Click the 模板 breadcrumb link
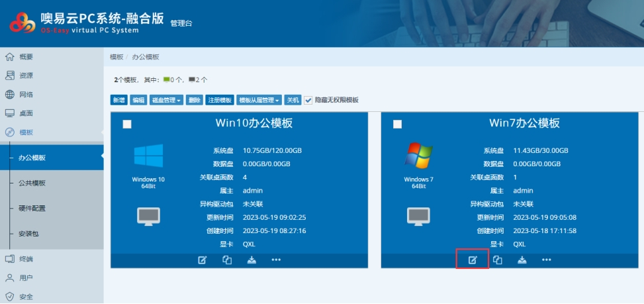The image size is (644, 304). coord(116,57)
